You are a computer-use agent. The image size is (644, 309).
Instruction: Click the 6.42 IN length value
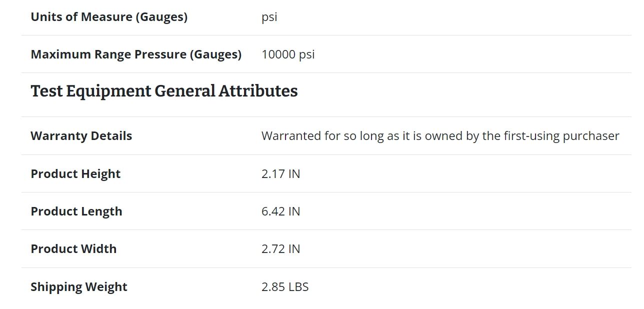(280, 211)
